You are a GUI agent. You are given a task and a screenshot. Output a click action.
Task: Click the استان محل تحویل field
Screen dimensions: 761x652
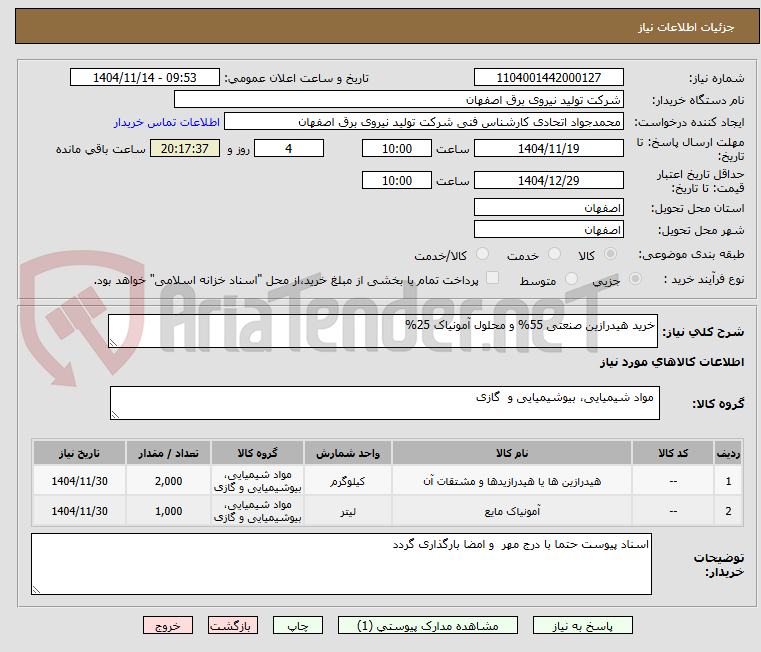[548, 208]
